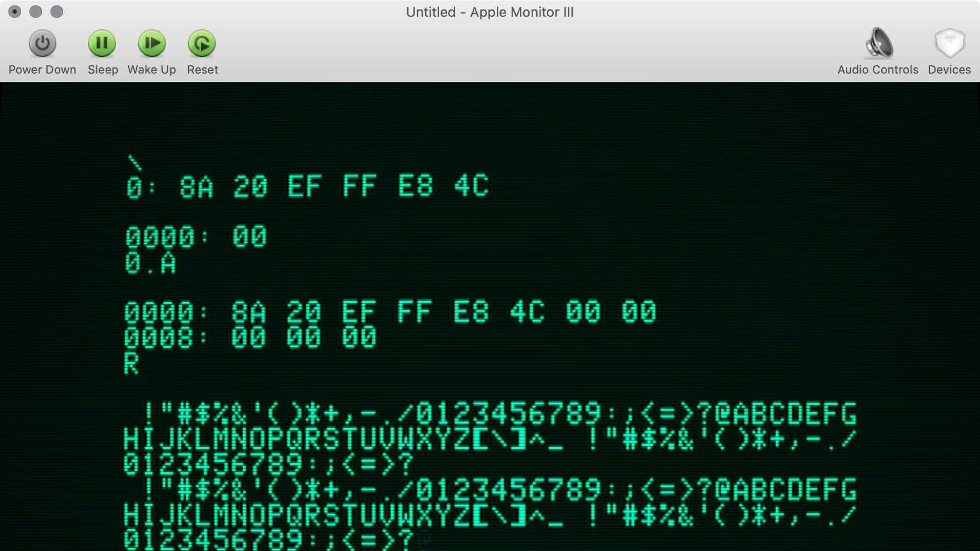The height and width of the screenshot is (551, 980).
Task: Open the Audio Controls speaker icon
Action: pyautogui.click(x=880, y=43)
